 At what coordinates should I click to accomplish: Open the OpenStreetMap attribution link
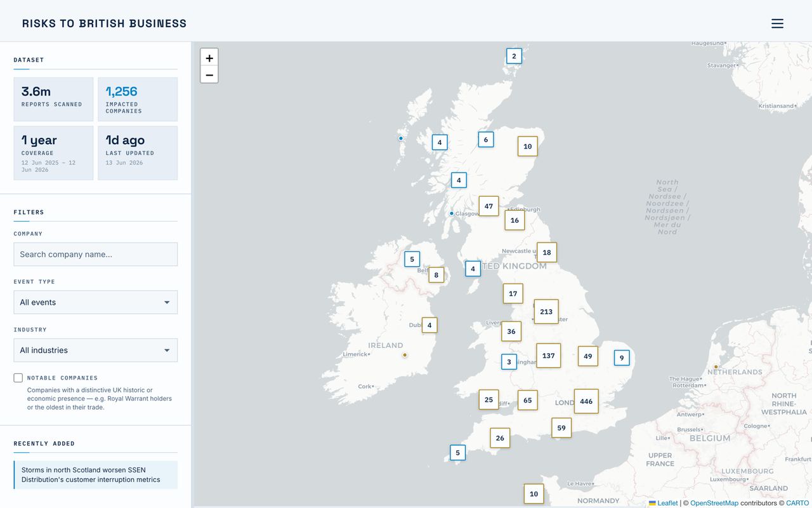point(714,503)
